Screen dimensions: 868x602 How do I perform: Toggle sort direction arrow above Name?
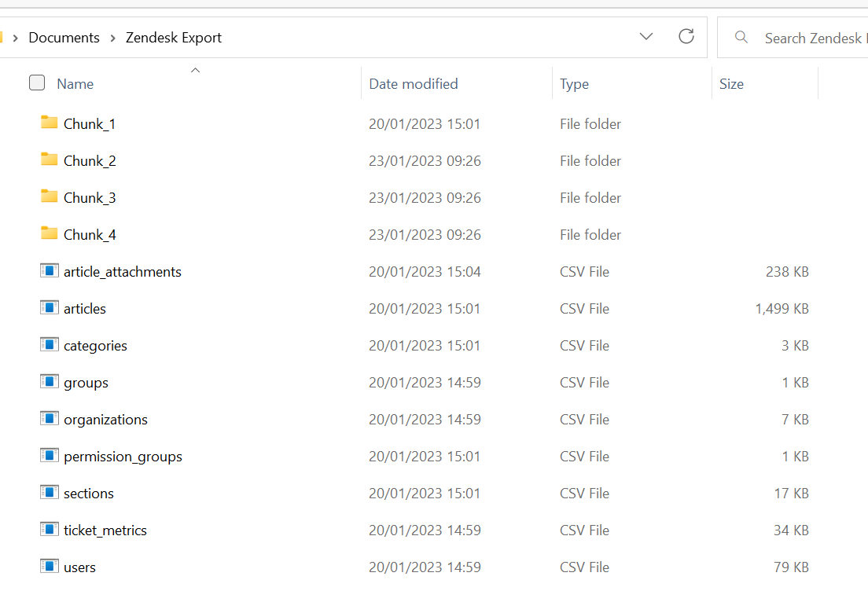click(x=195, y=70)
